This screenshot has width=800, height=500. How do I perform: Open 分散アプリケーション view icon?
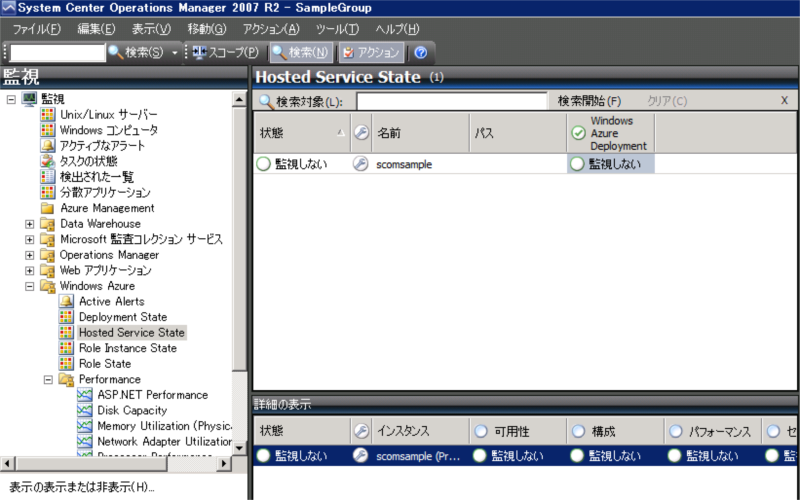[47, 192]
